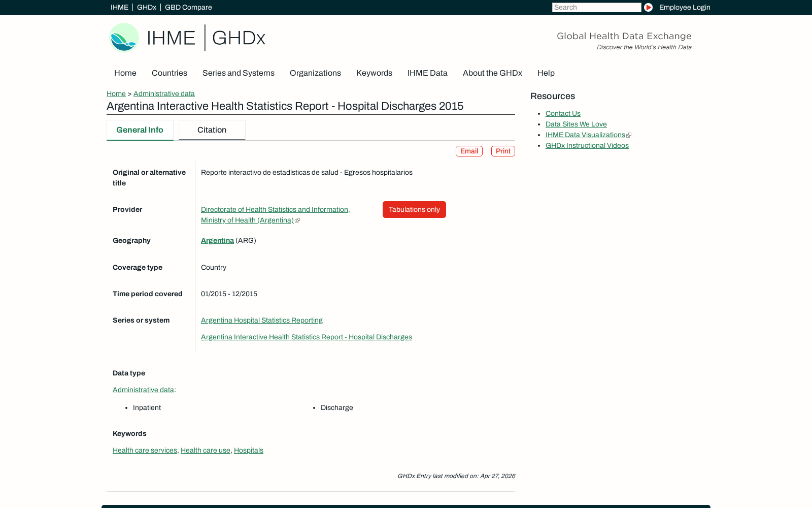Image resolution: width=812 pixels, height=508 pixels.
Task: Open Data Sites We Love link
Action: click(576, 124)
